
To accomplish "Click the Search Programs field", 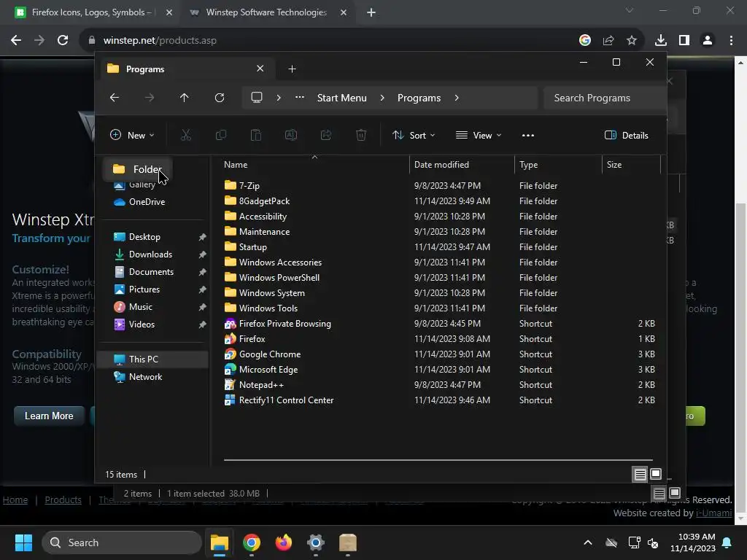I will (604, 98).
